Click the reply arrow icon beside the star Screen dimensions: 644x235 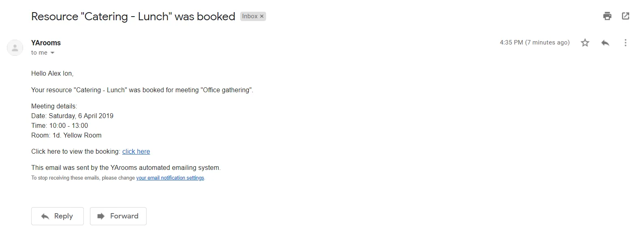click(605, 42)
